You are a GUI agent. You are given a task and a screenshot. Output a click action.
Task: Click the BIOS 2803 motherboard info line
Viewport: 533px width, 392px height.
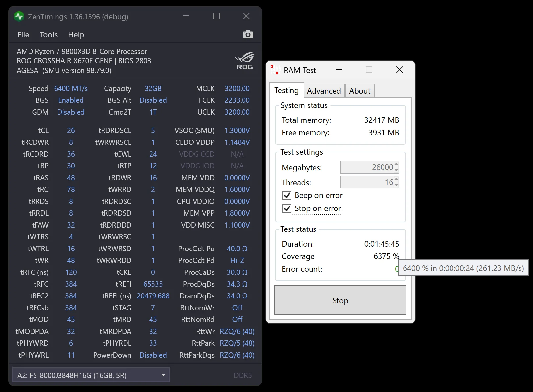point(84,61)
